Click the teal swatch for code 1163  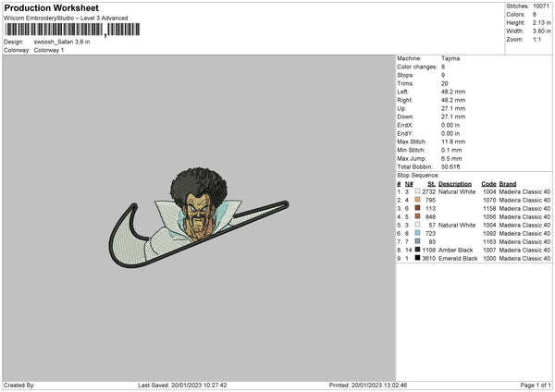[417, 241]
